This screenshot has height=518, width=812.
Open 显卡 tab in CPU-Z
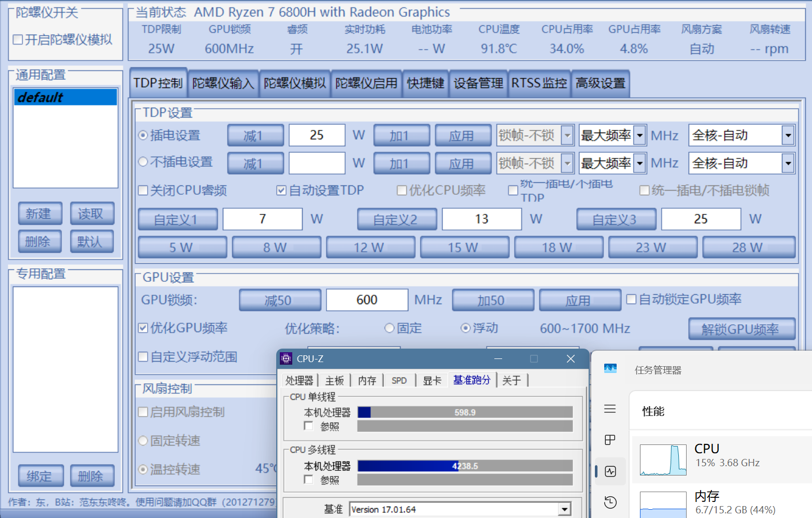pos(432,381)
